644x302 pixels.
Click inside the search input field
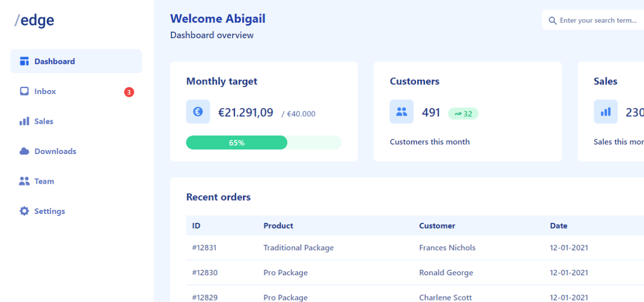pos(599,20)
